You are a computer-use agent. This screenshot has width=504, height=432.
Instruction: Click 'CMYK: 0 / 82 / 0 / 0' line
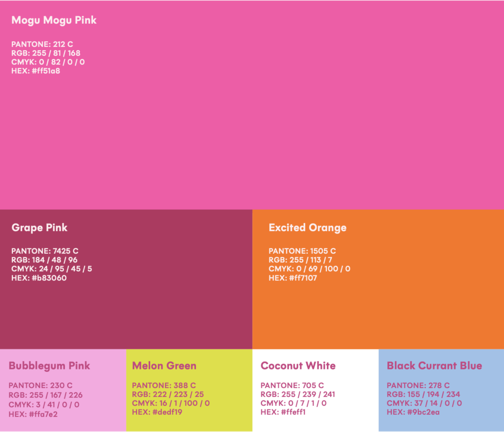coord(48,62)
